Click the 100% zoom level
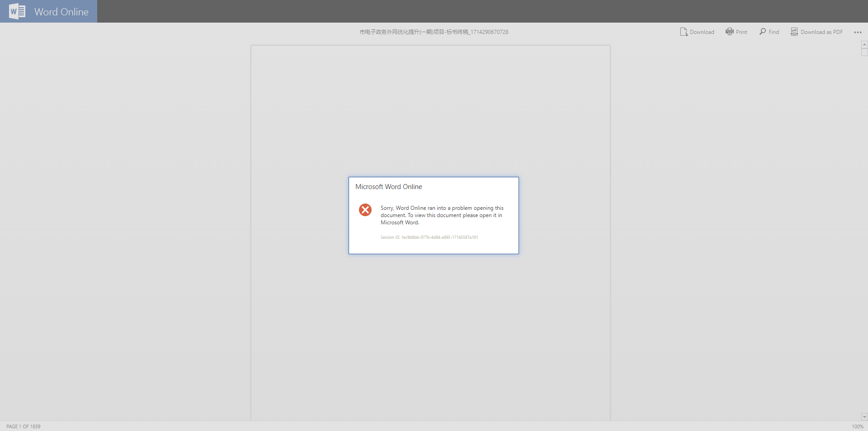Image resolution: width=868 pixels, height=431 pixels. 858,426
